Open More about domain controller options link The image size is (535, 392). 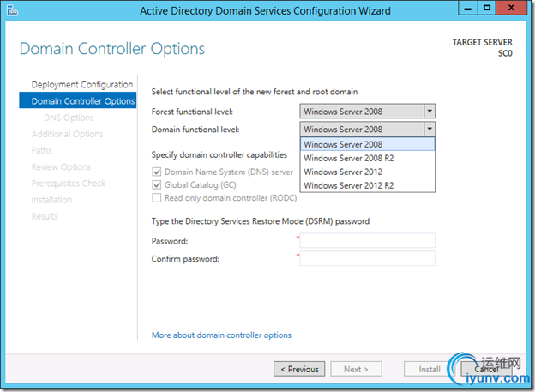point(221,335)
